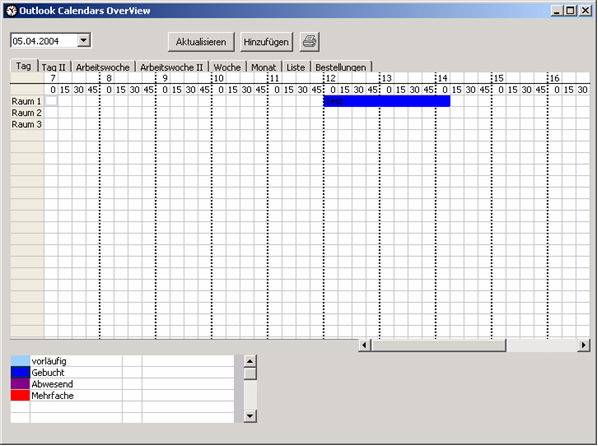
Task: Click the Raum 3 row label
Action: [27, 124]
